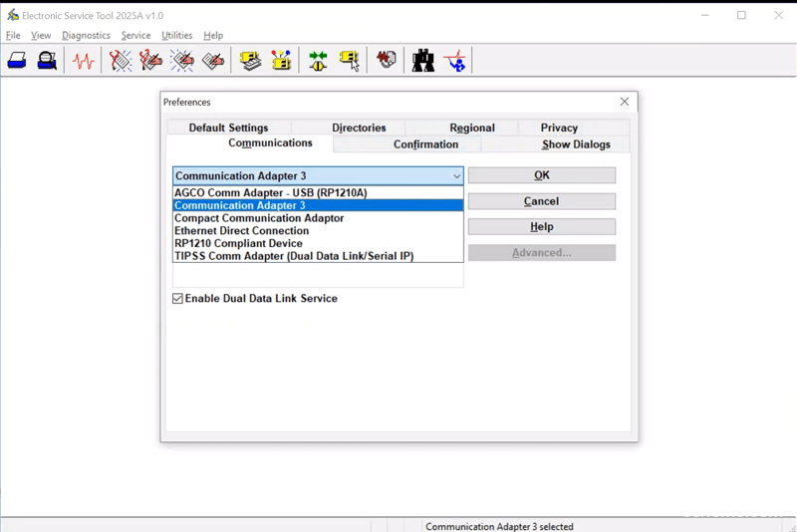
Task: Click the Print Preview magnifier icon
Action: pos(47,61)
